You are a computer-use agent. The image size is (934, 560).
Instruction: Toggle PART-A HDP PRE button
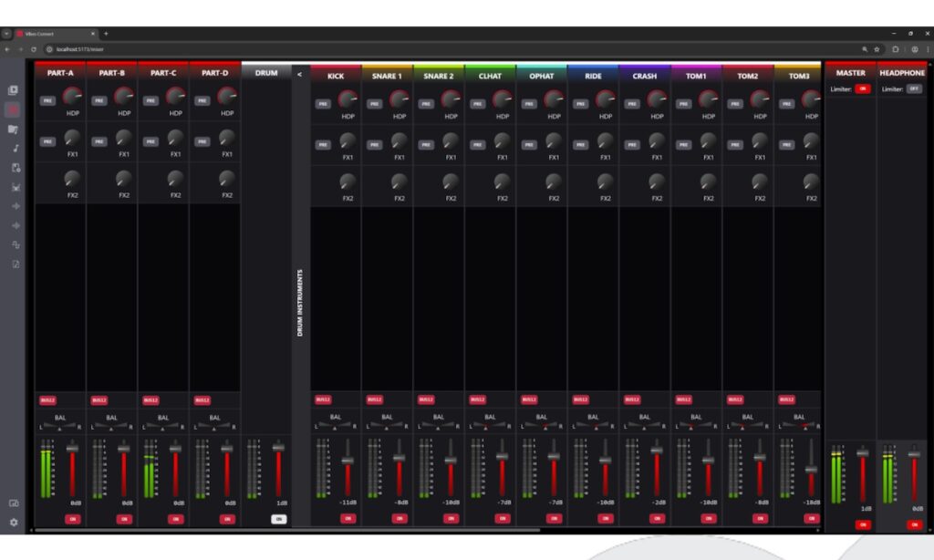pyautogui.click(x=47, y=101)
